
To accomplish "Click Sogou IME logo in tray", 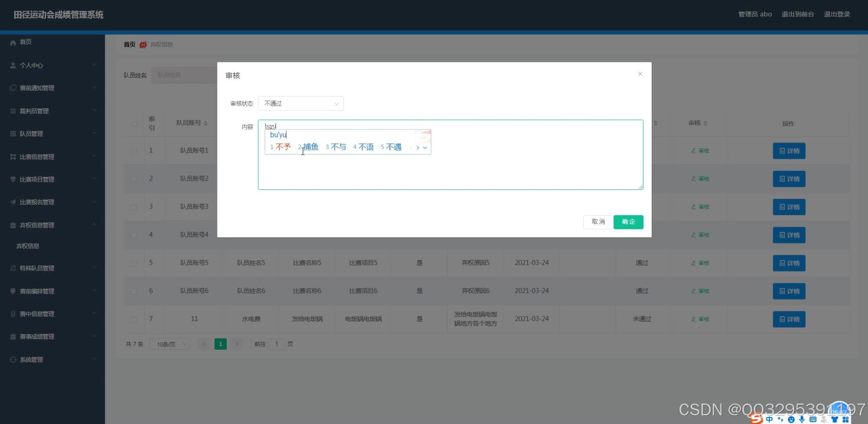I will click(756, 419).
